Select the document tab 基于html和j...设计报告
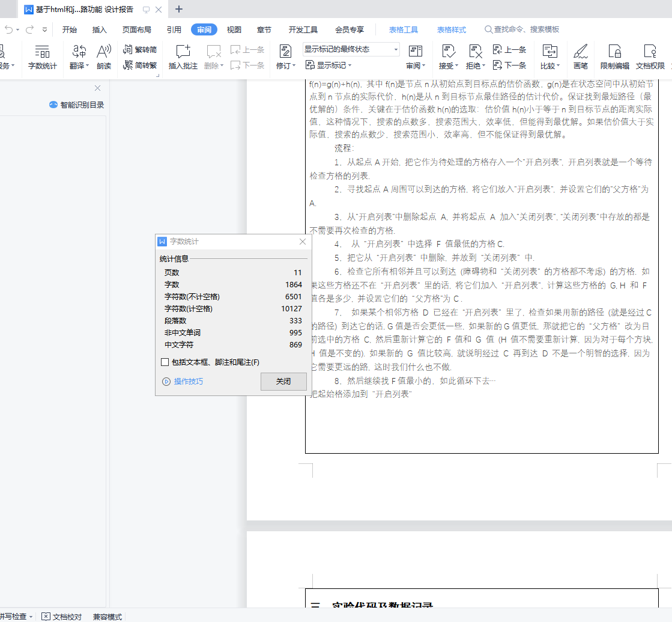672x622 pixels. tap(85, 10)
